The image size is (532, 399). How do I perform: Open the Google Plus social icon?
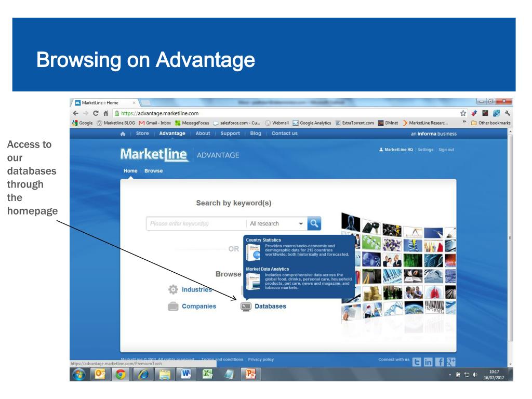(451, 362)
